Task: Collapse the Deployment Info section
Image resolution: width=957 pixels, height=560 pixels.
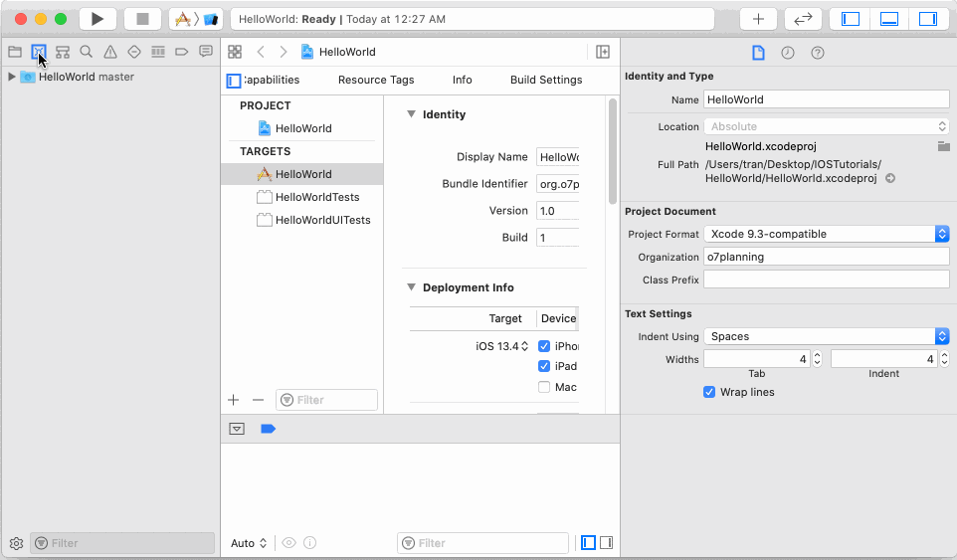Action: click(412, 287)
